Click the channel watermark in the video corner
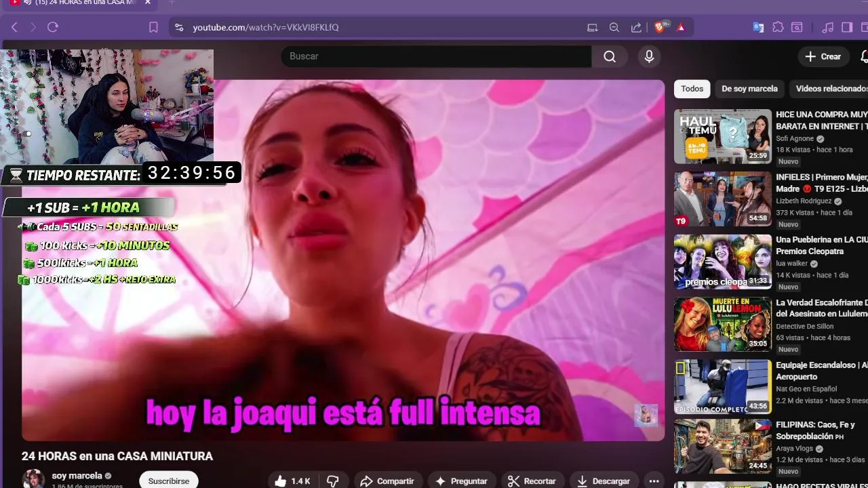 pyautogui.click(x=646, y=415)
